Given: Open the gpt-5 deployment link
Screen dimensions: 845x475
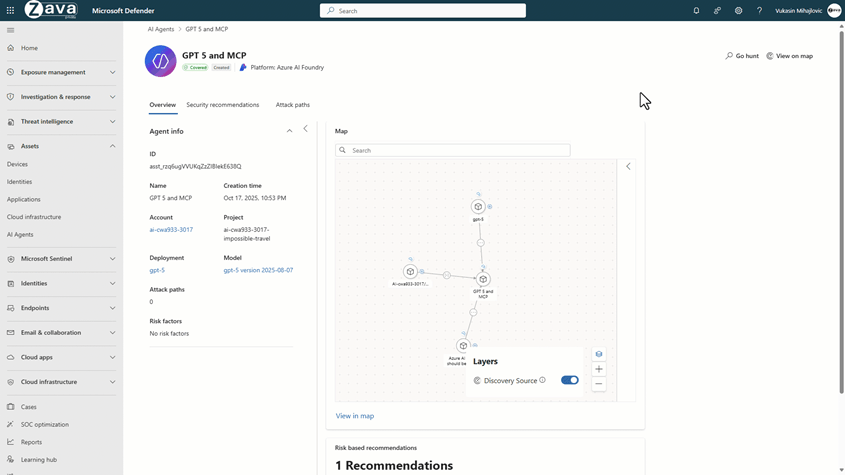Looking at the screenshot, I should coord(157,270).
